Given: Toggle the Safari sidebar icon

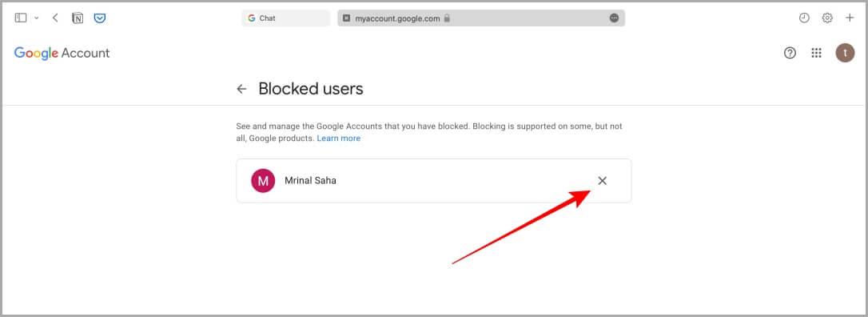Looking at the screenshot, I should click(x=21, y=18).
